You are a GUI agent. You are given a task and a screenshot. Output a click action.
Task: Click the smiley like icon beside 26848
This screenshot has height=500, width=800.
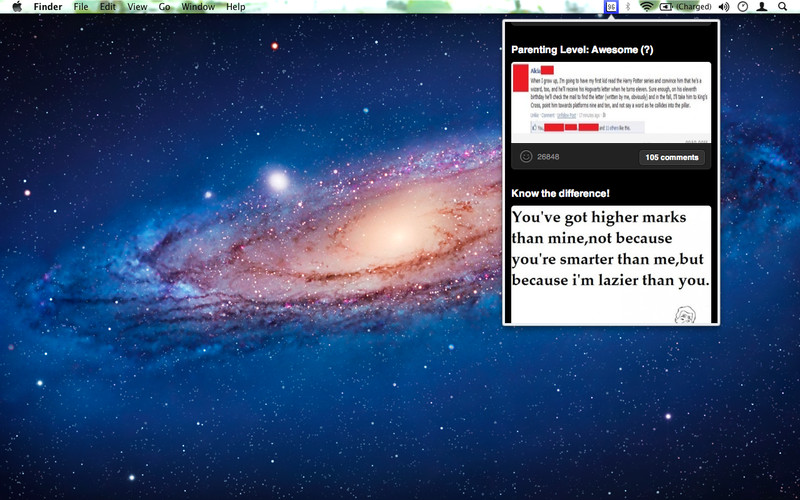tap(526, 157)
